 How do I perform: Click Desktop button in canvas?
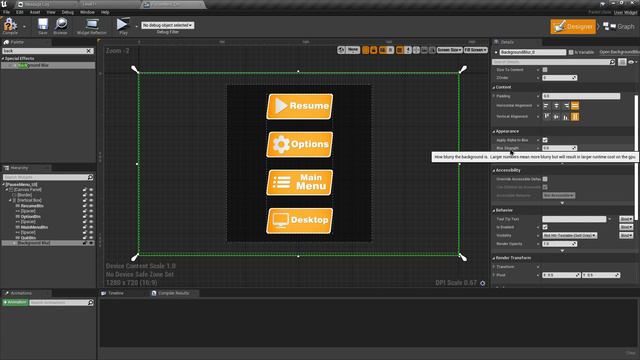click(x=300, y=220)
